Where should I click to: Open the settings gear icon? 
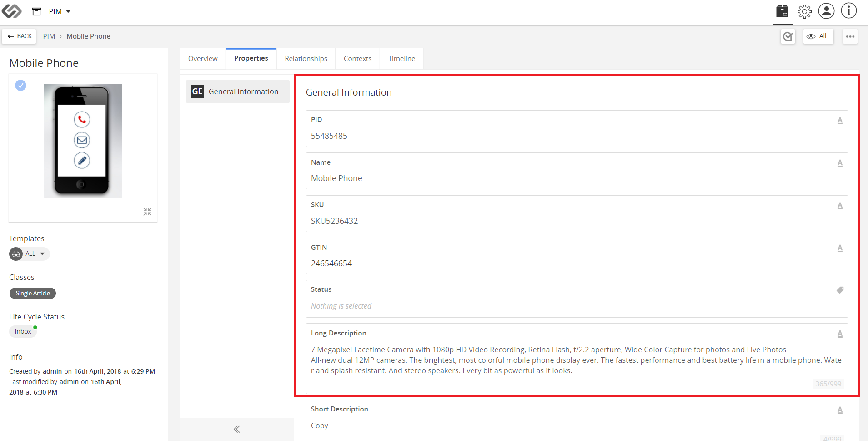(x=804, y=11)
